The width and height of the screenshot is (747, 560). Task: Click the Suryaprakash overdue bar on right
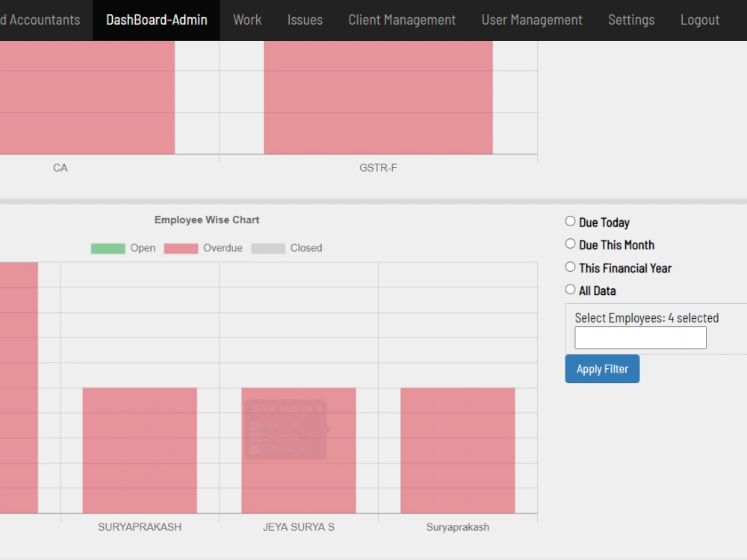click(458, 450)
